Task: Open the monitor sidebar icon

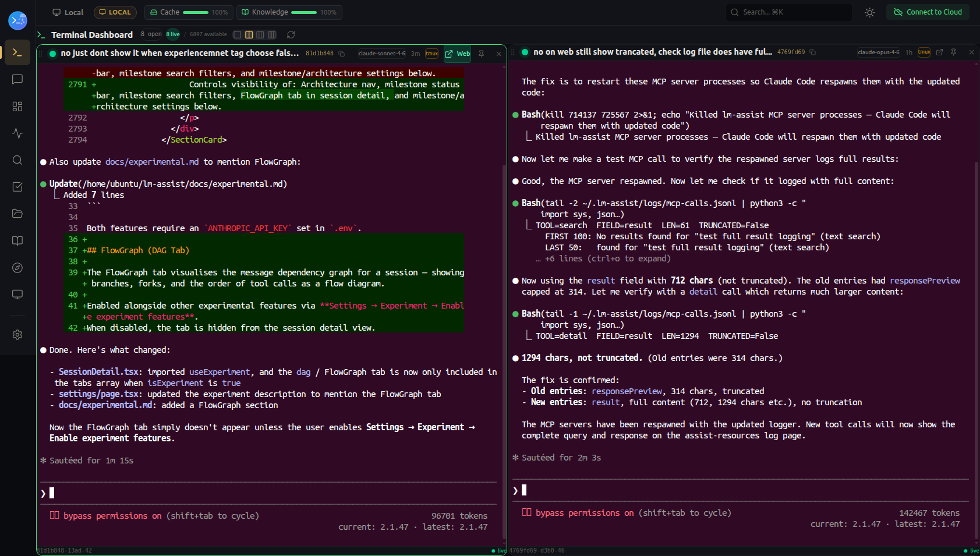Action: [x=17, y=295]
